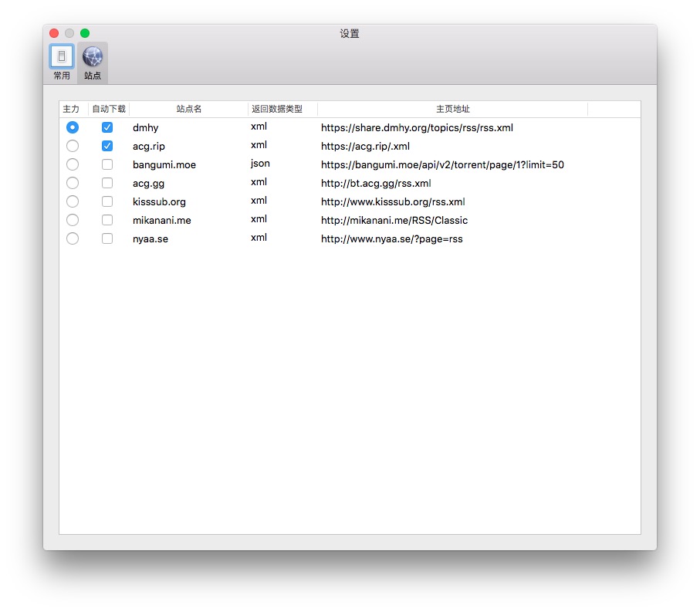Click the 自动下载 column header

[x=109, y=110]
